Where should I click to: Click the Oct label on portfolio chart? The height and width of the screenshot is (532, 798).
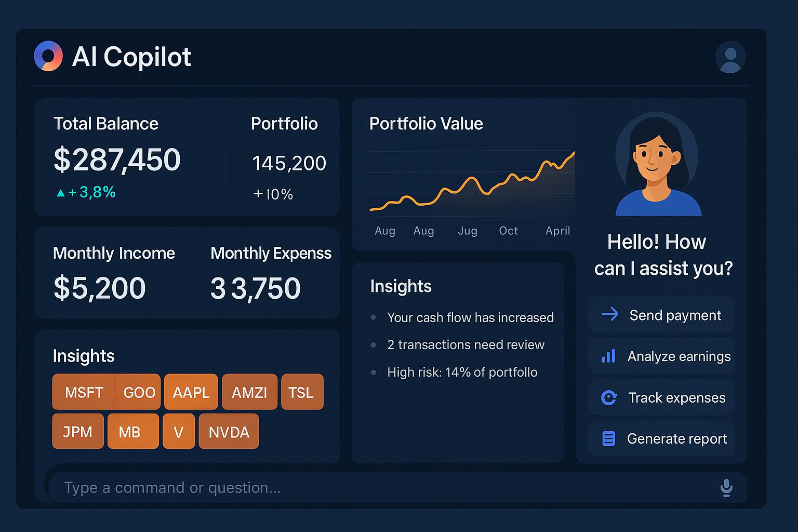(x=508, y=231)
